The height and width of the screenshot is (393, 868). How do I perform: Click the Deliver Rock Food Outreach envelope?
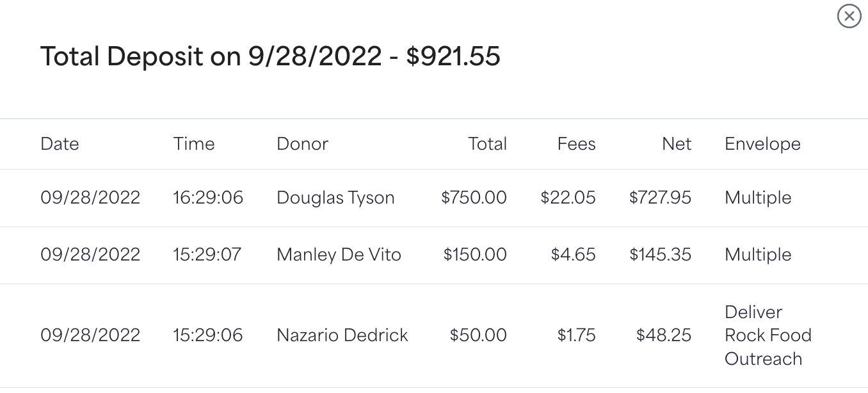(x=768, y=335)
